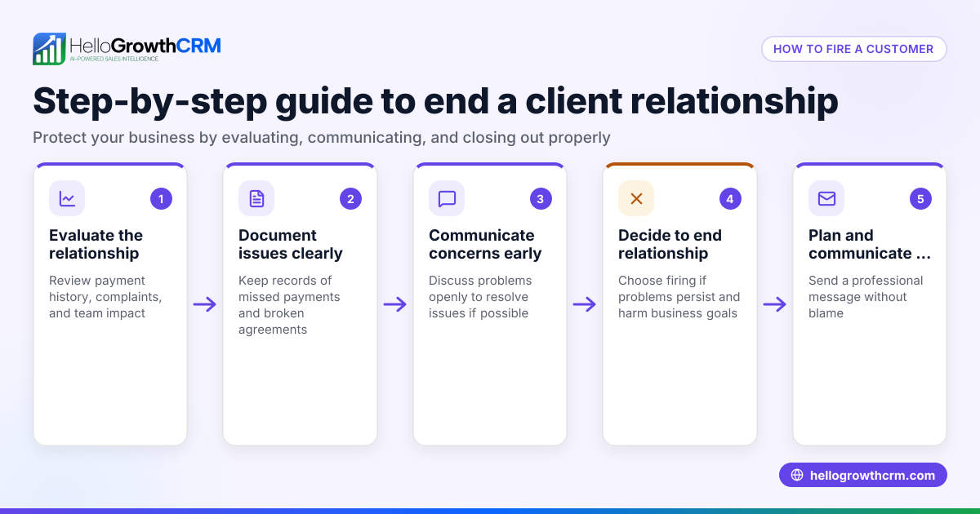Click the line chart icon on Evaluate card
980x514 pixels.
[67, 198]
